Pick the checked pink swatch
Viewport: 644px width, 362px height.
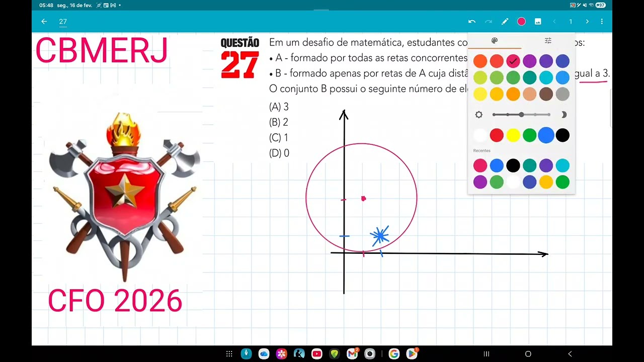click(513, 61)
